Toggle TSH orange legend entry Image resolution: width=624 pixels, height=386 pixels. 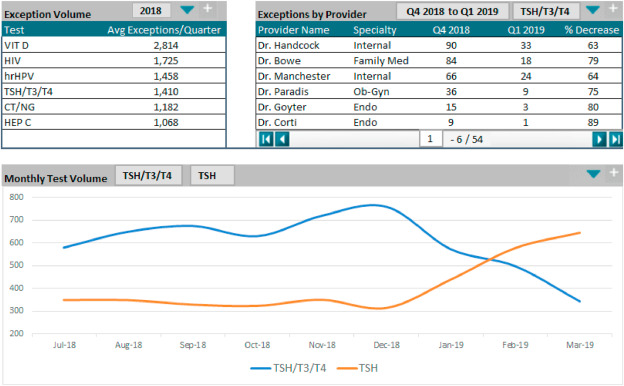click(357, 368)
